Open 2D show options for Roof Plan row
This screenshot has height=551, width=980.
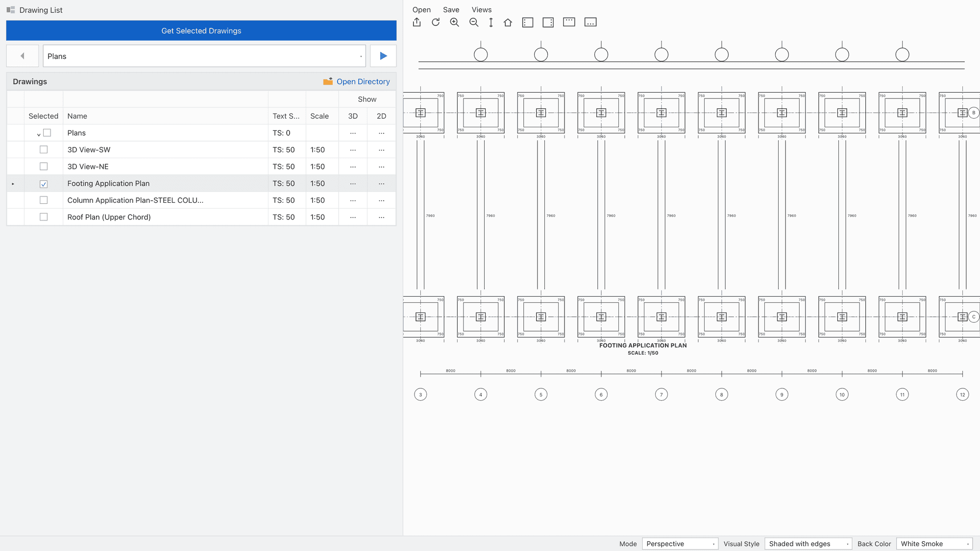click(x=381, y=217)
